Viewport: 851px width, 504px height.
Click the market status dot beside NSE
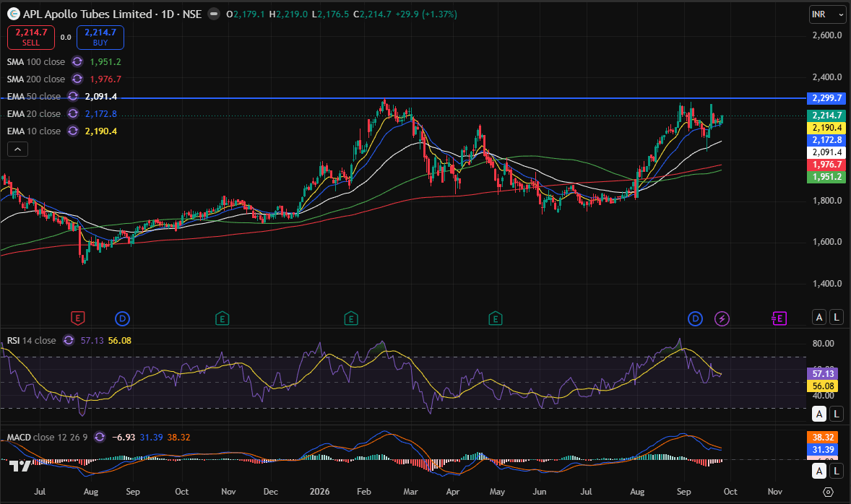(214, 14)
